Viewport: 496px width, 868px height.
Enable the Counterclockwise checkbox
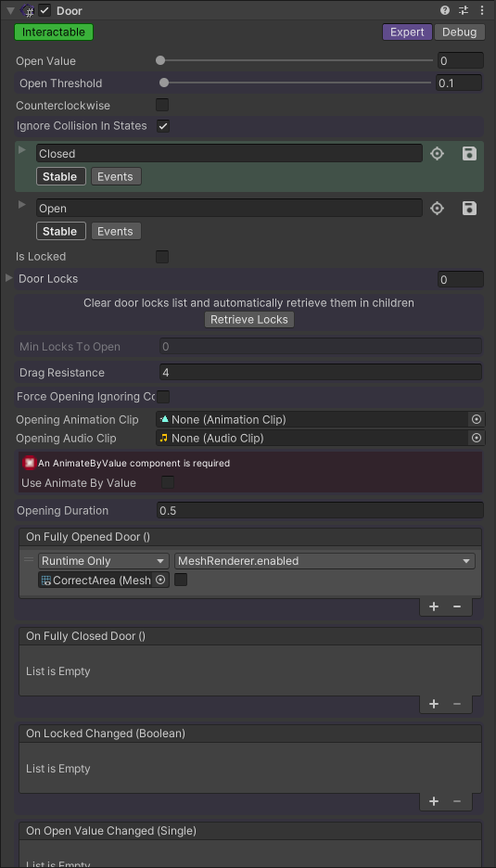162,105
